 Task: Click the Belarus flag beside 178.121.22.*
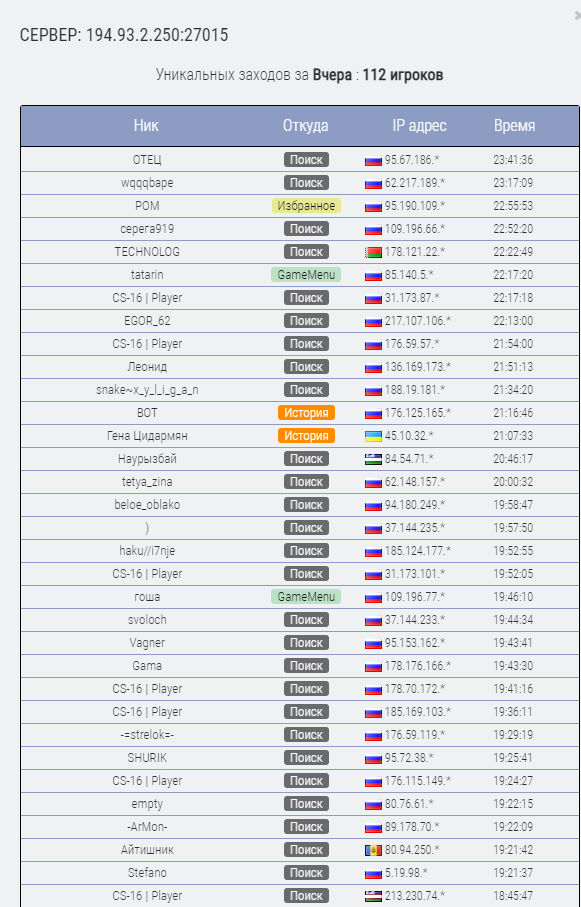click(x=373, y=252)
